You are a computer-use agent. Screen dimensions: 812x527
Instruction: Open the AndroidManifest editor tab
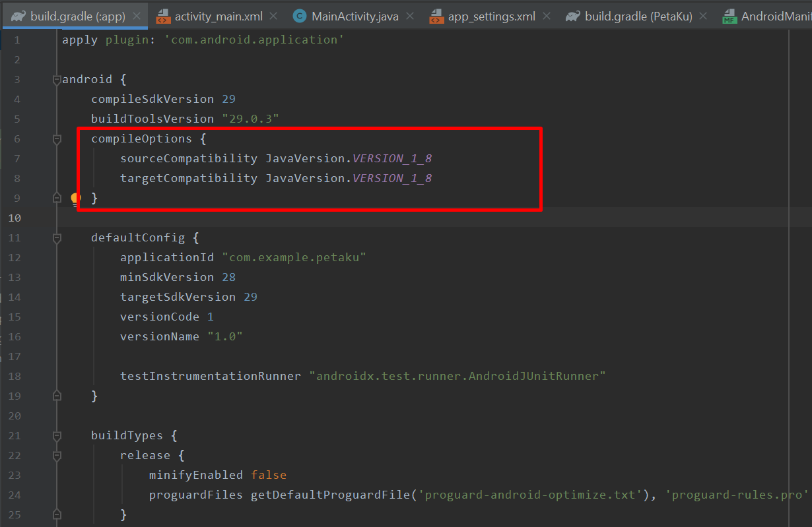pos(767,16)
